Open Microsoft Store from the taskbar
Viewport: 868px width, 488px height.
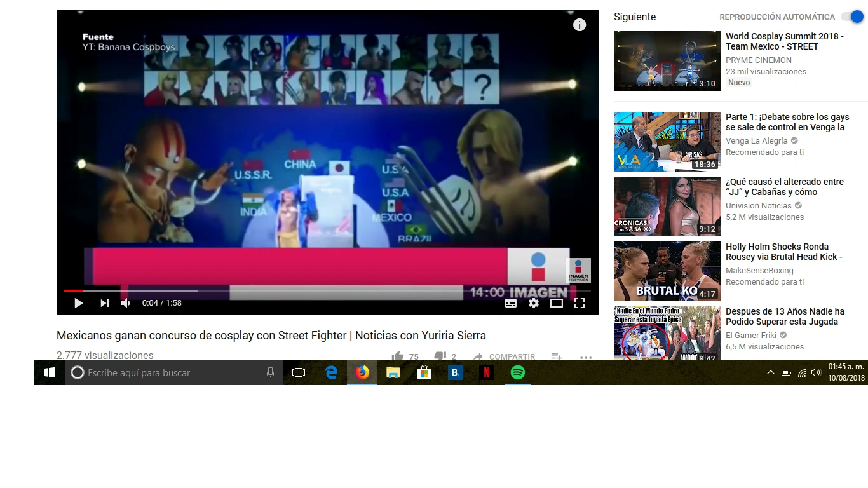(424, 372)
